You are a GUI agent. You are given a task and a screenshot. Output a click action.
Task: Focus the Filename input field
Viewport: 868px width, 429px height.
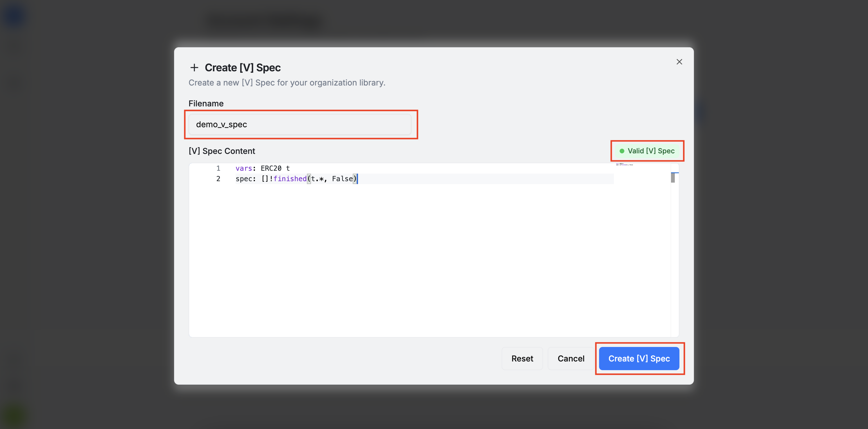click(299, 124)
